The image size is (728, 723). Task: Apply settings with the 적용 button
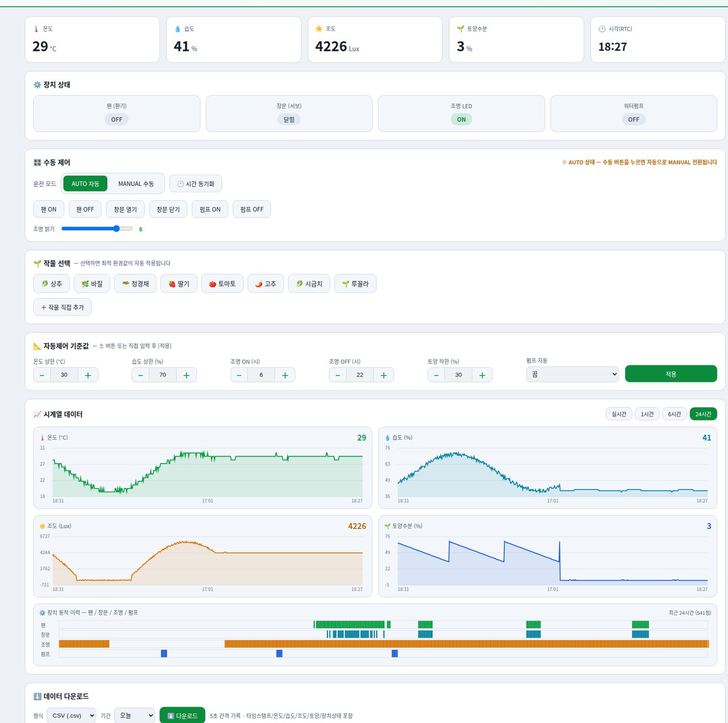[x=671, y=374]
